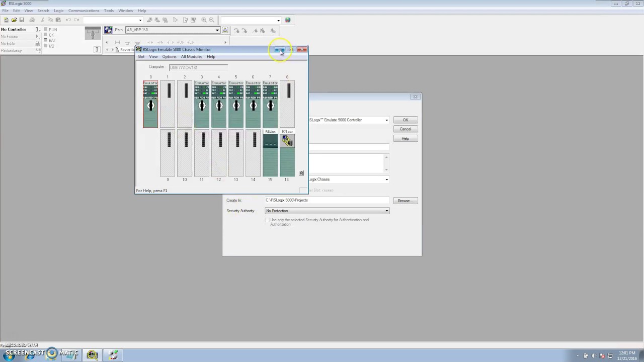Click the New file toolbar icon

point(6,20)
